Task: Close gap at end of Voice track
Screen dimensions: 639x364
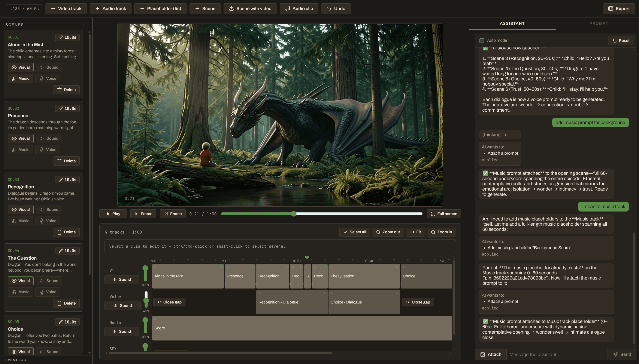Action: [418, 302]
